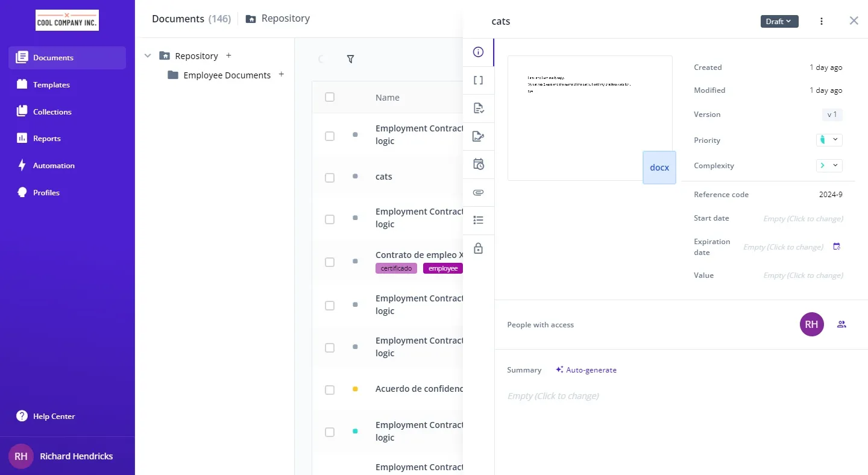Go to Templates in sidebar

[x=51, y=85]
